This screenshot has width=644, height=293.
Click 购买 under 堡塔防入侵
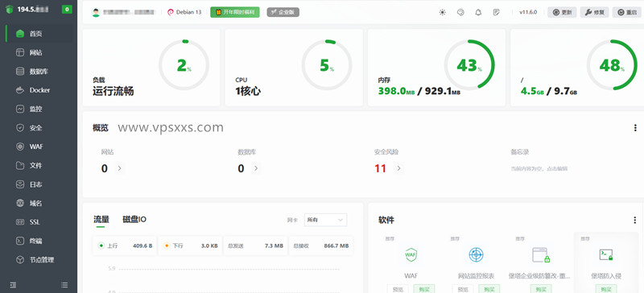pos(606,289)
